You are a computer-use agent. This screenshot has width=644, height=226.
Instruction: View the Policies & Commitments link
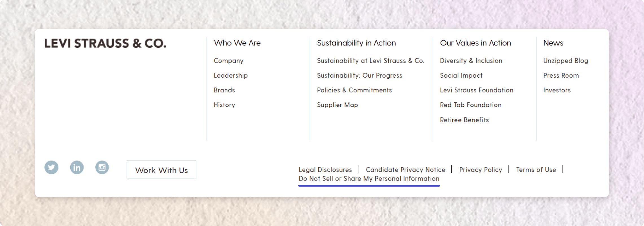click(x=354, y=90)
